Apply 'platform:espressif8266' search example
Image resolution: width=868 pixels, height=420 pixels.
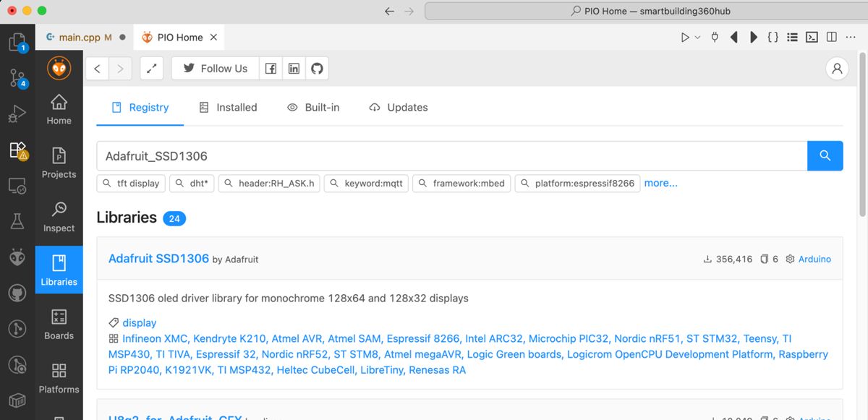(x=577, y=184)
